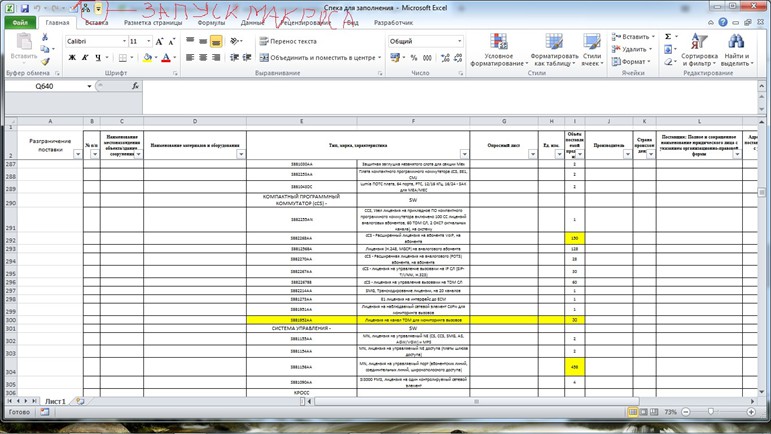Toggle Italic (К) formatting

(85, 58)
